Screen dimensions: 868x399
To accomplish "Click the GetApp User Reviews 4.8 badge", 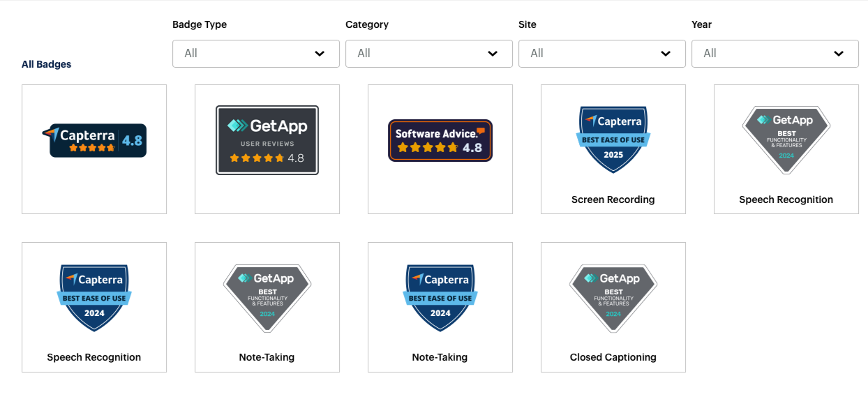I will point(267,140).
